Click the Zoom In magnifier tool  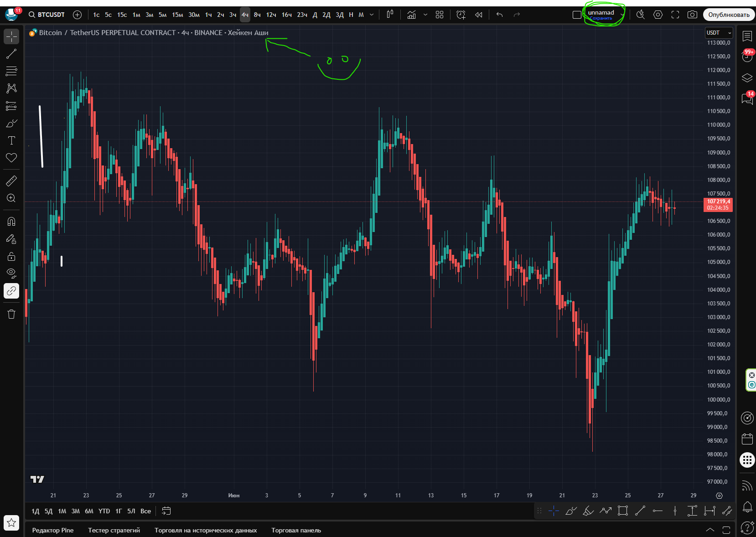click(x=11, y=198)
